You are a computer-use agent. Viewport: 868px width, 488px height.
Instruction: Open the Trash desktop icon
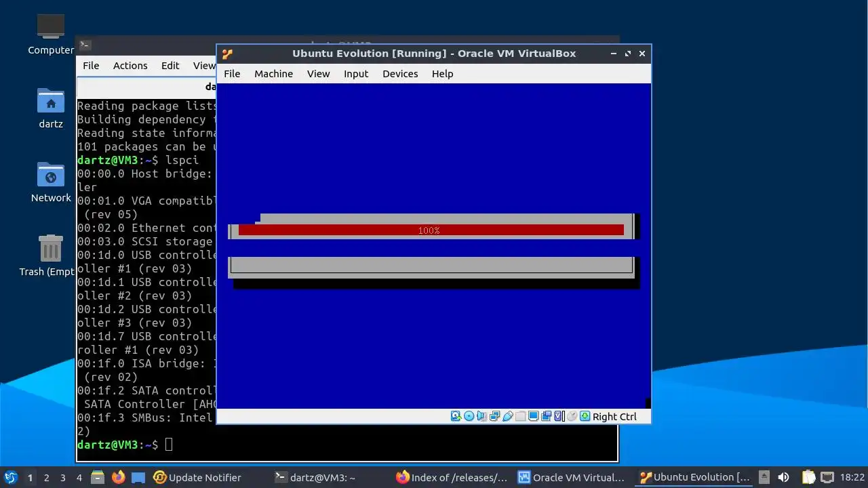coord(51,256)
